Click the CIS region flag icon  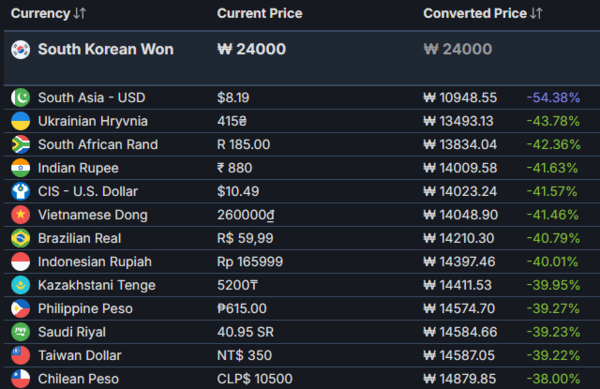[21, 191]
